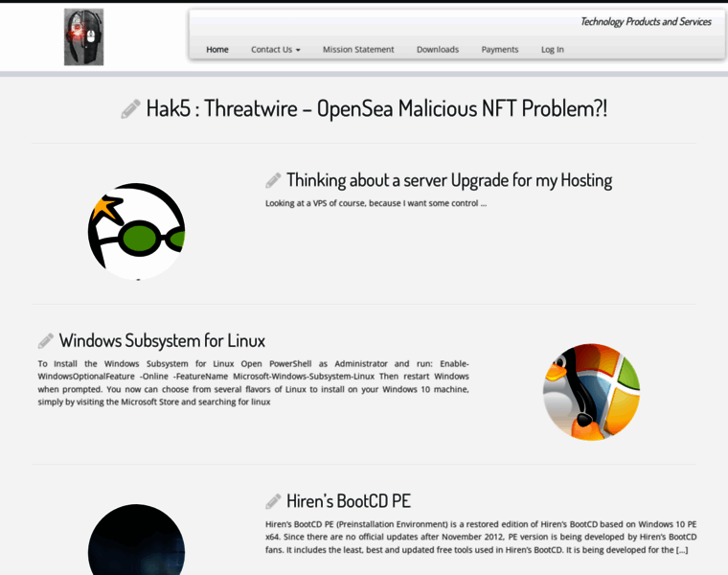
Task: Open the green goggles circular thumbnail
Action: (x=136, y=231)
